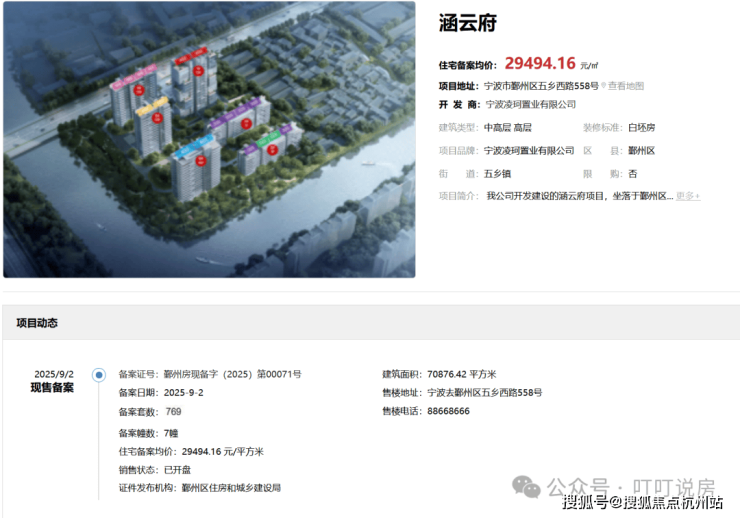Click the project address 五乡西路558号

[569, 86]
